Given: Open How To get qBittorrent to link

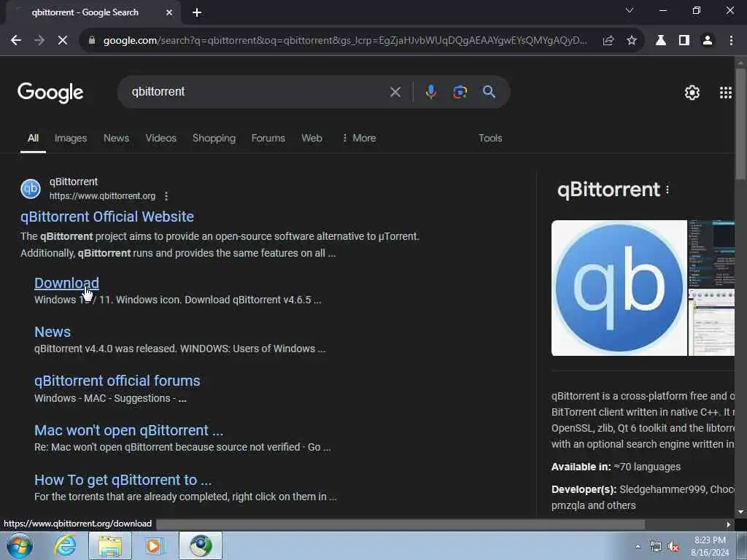Looking at the screenshot, I should click(123, 480).
